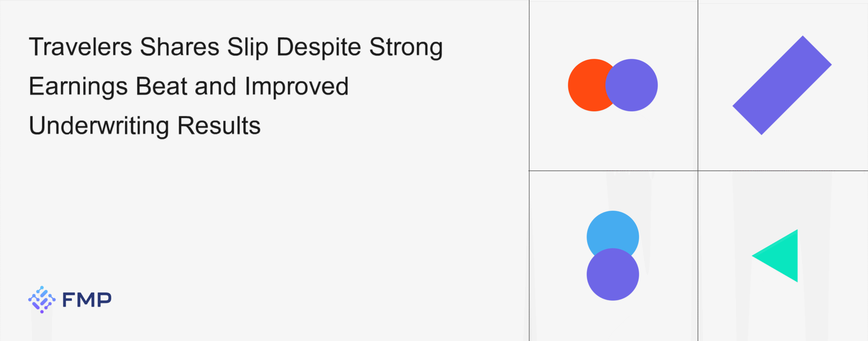Screen dimensions: 868x341
Task: Select the word "Earnings" in the headline
Action: [78, 87]
